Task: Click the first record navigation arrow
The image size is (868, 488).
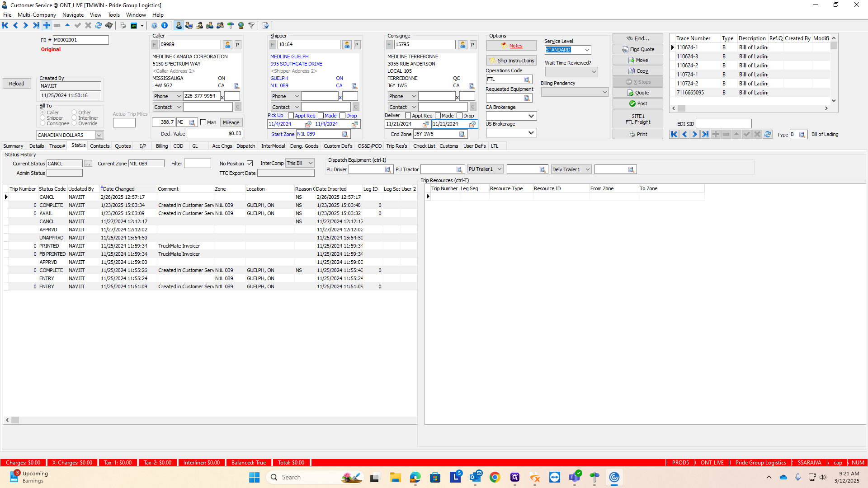Action: click(5, 25)
